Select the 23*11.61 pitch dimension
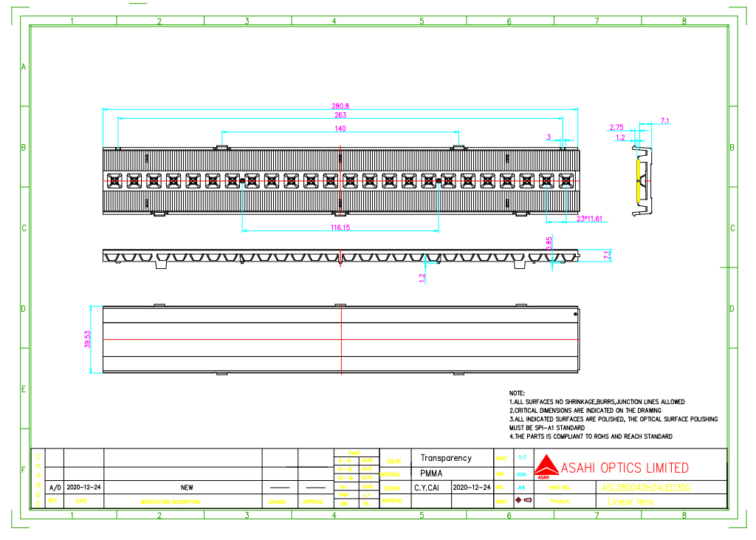Screen dimensions: 756x540 tap(589, 219)
